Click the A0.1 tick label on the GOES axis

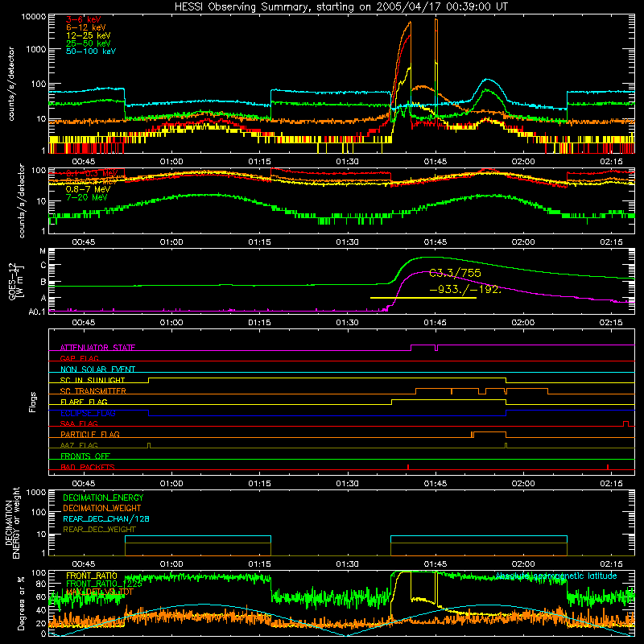point(37,312)
